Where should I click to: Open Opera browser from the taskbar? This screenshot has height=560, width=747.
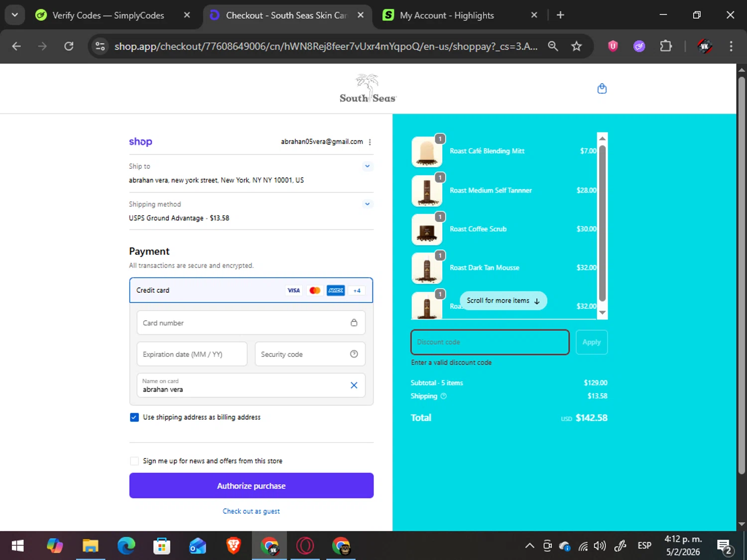pos(305,546)
